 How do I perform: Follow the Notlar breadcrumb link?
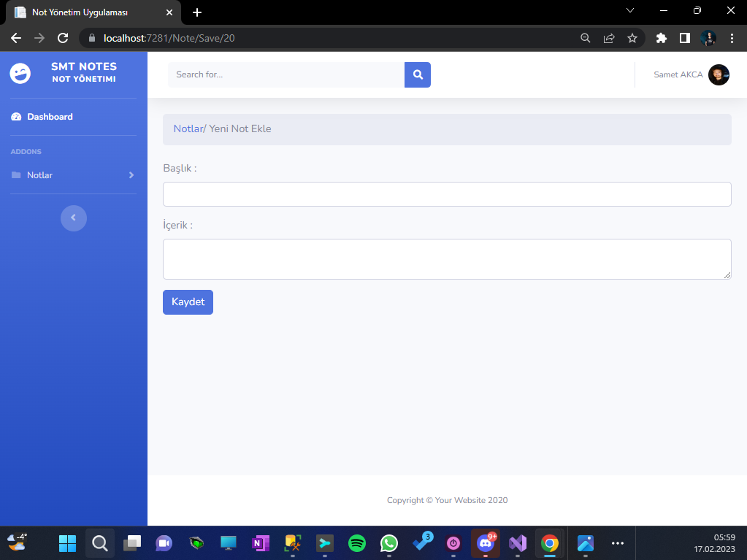click(x=188, y=129)
